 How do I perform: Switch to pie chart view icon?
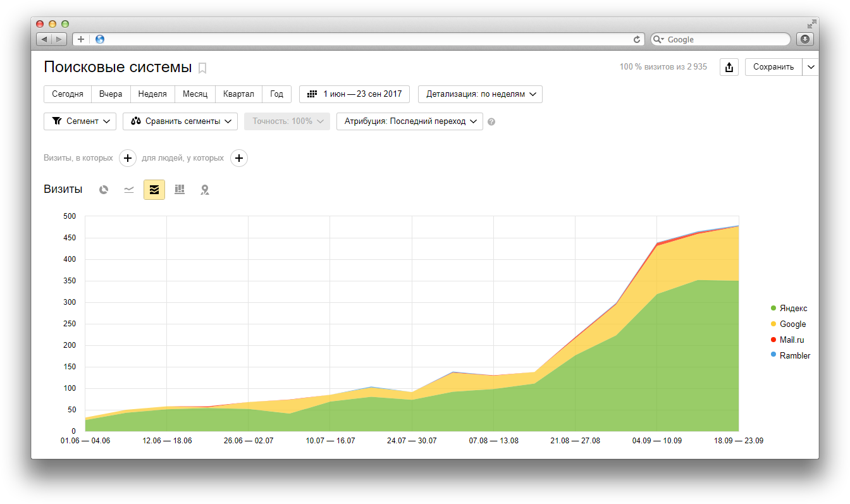(x=104, y=190)
